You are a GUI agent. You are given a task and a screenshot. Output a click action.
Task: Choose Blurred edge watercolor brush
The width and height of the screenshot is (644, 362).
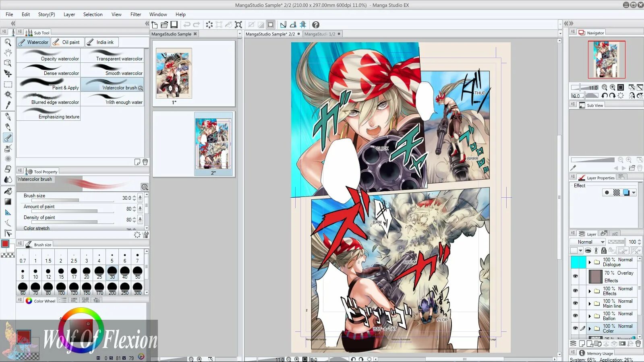(49, 99)
